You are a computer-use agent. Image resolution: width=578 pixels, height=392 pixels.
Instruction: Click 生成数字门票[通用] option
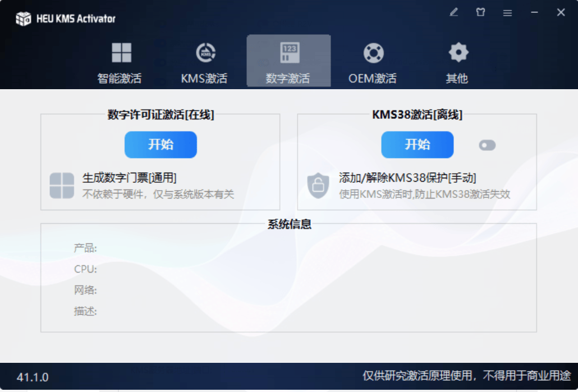pyautogui.click(x=130, y=178)
